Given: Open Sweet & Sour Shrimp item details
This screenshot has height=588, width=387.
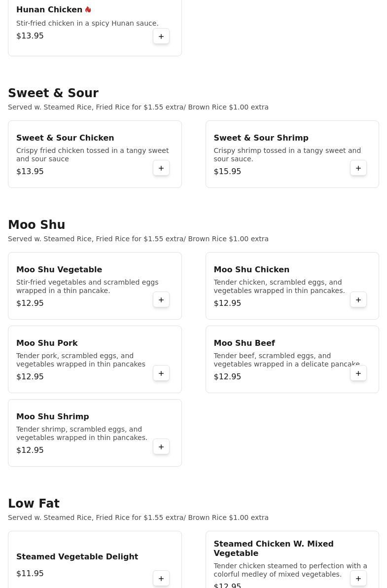Looking at the screenshot, I should pos(261,138).
